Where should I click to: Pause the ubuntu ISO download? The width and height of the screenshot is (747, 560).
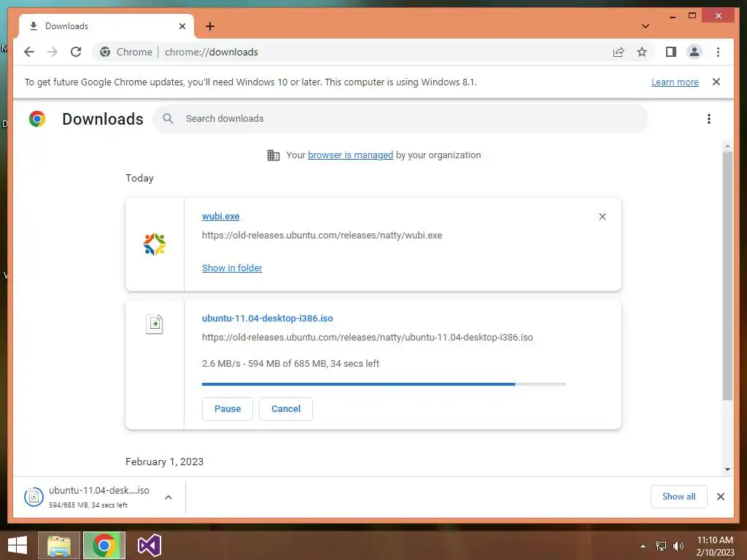[x=228, y=409]
